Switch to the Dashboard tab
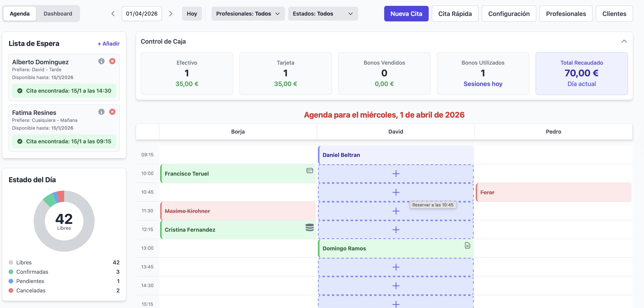Viewport: 644px width, 308px height. (58, 13)
